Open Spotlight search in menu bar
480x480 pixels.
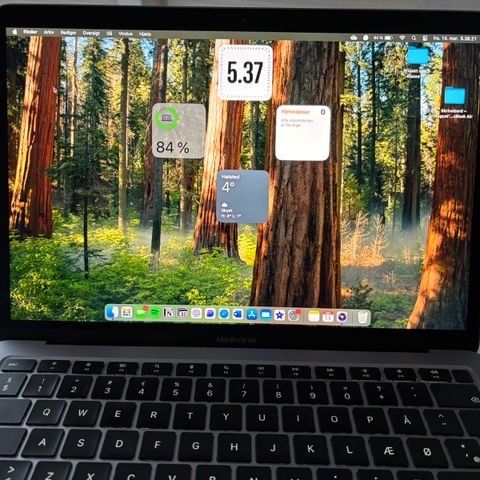click(x=414, y=38)
